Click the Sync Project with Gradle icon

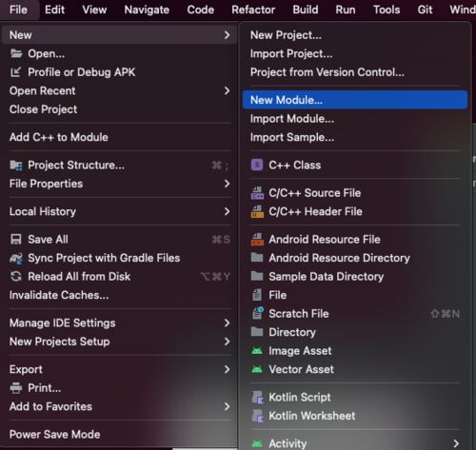[x=16, y=258]
